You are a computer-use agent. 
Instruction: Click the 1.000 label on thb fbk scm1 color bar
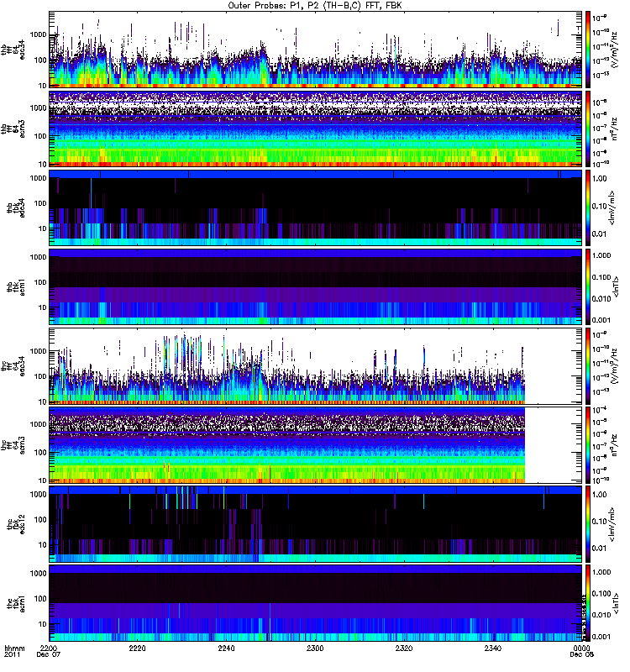pyautogui.click(x=601, y=255)
